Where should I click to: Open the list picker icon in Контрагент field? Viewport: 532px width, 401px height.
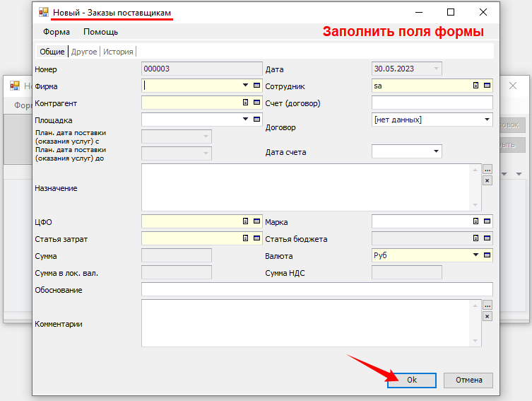pos(246,103)
